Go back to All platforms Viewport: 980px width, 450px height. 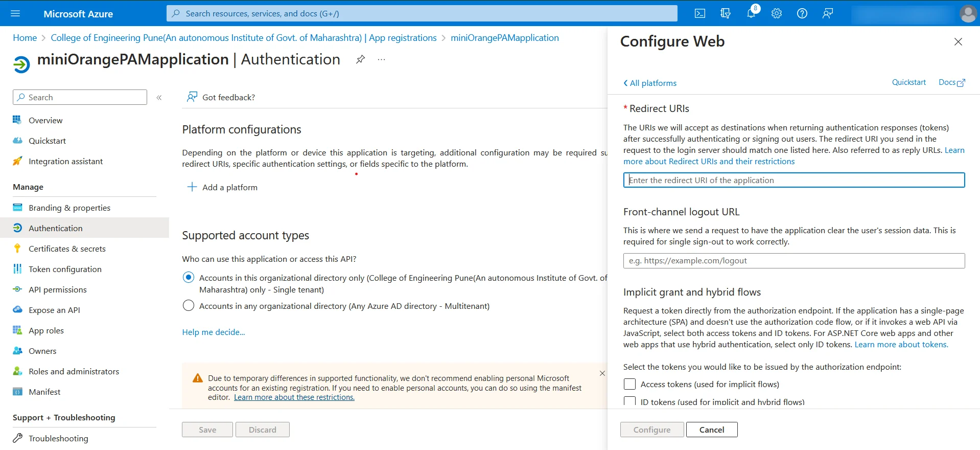(650, 83)
